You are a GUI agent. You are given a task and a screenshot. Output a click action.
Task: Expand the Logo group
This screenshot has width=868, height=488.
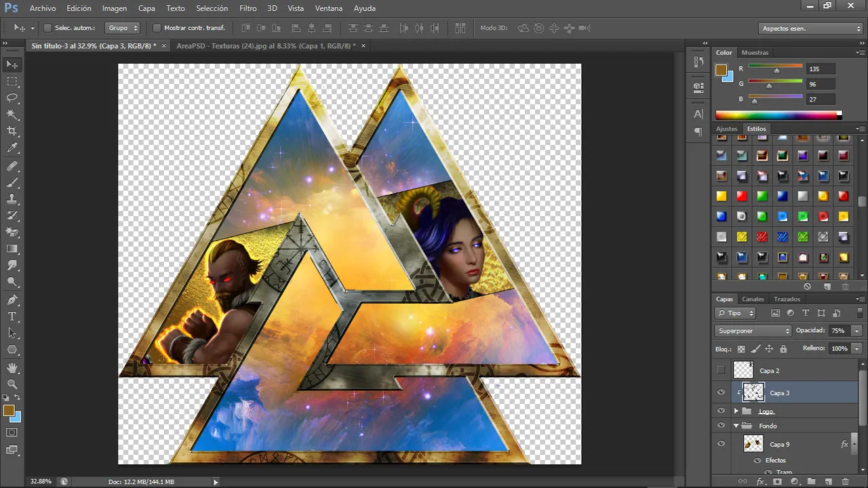coord(736,411)
